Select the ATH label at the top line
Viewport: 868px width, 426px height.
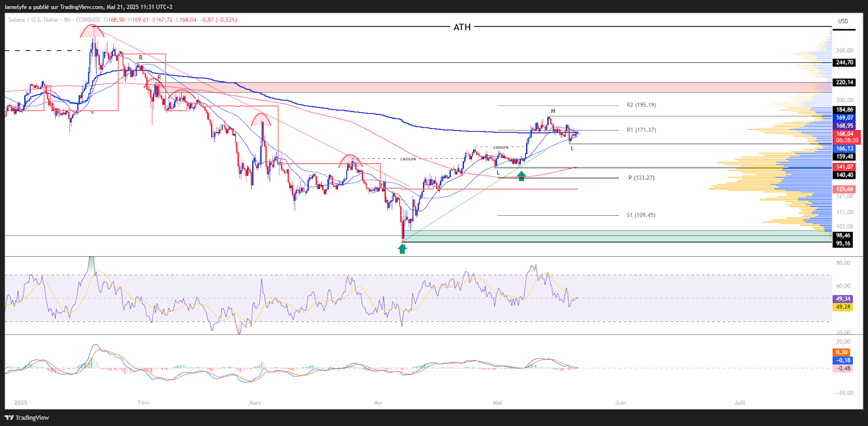click(x=462, y=27)
